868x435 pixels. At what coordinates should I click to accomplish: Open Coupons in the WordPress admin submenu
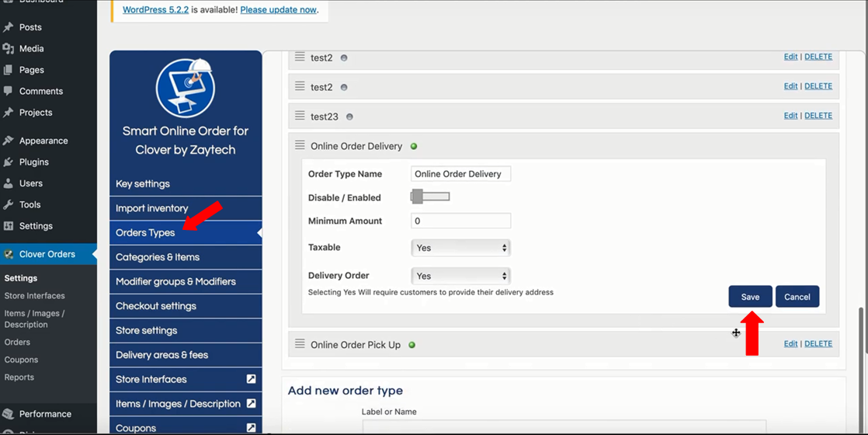(21, 360)
